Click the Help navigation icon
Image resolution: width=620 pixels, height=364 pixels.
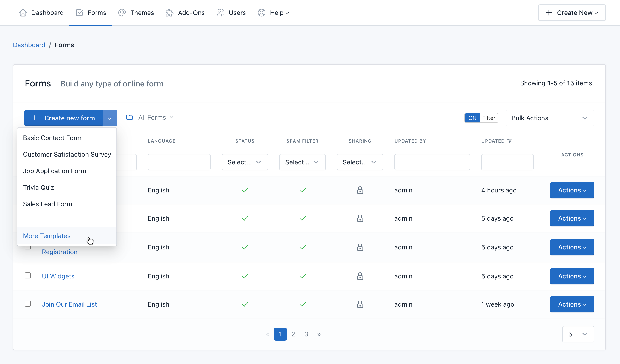click(261, 13)
